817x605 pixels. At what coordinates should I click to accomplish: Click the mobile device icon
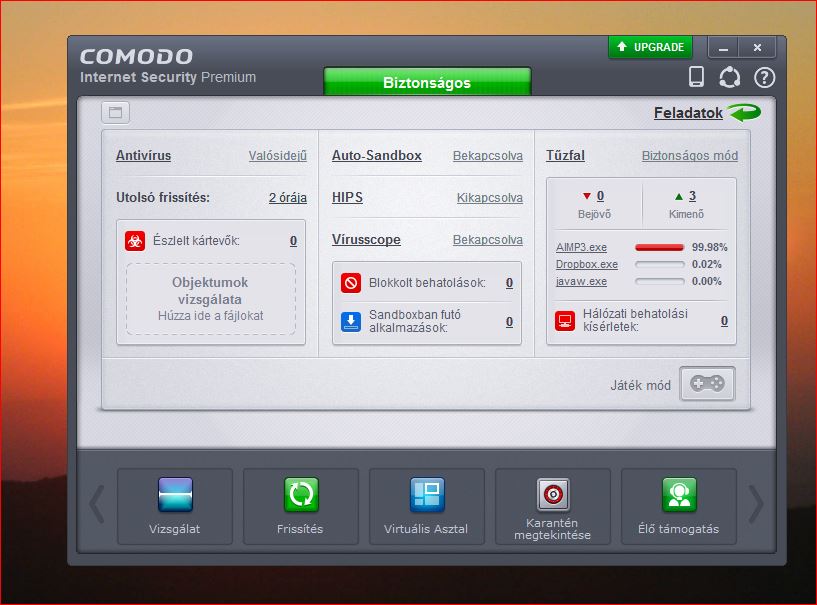[x=696, y=77]
